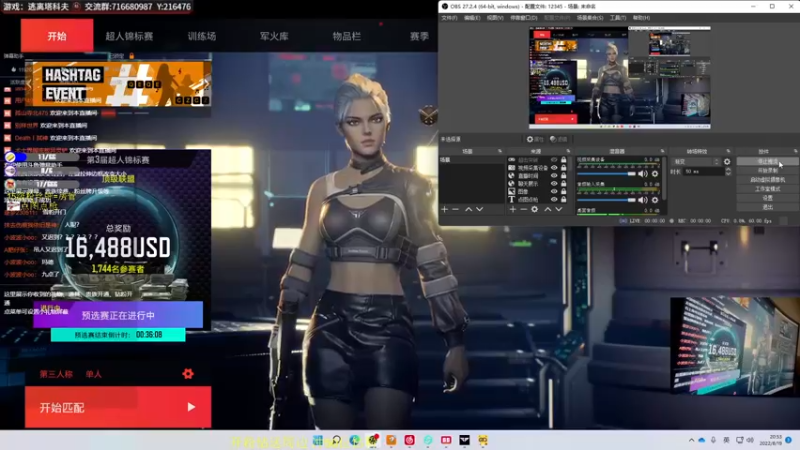
Task: Toggle visibility eye for the text source row
Action: point(554,199)
